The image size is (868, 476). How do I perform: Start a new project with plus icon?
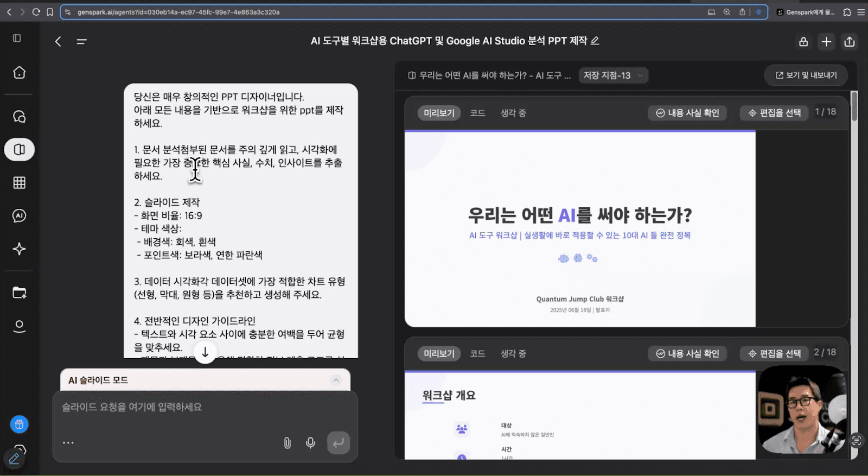point(826,42)
